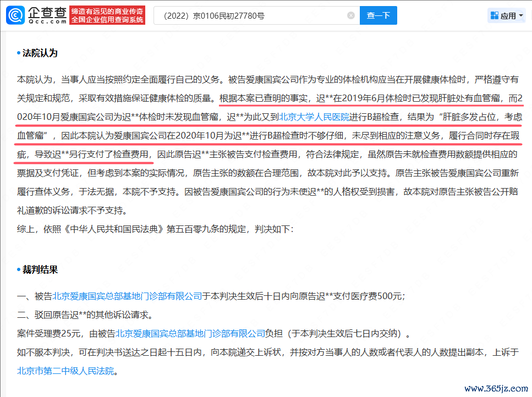This screenshot has width=532, height=397.
Task: Click the text 支付医疗费500元
Action: point(366,296)
